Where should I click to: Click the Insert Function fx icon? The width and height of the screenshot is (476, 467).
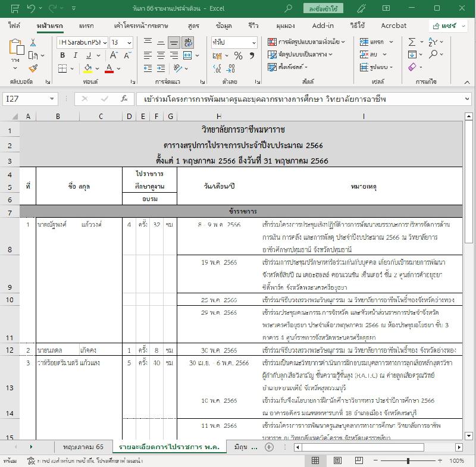pyautogui.click(x=124, y=99)
